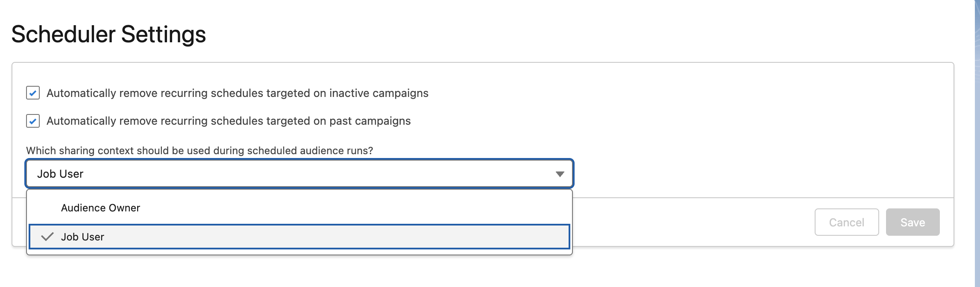Toggle the first 'Automatically remove recurring schedules' box
980x287 pixels.
coord(33,93)
